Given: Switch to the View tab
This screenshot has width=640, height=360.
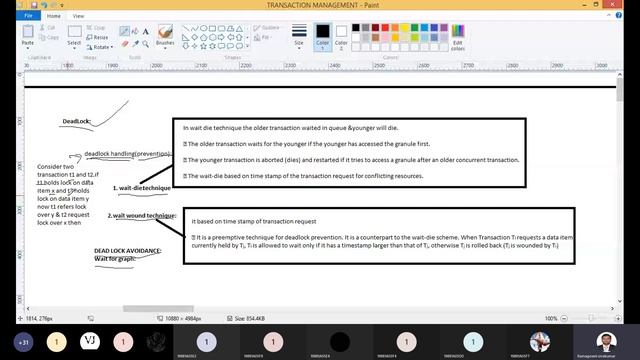Looking at the screenshot, I should pyautogui.click(x=78, y=16).
